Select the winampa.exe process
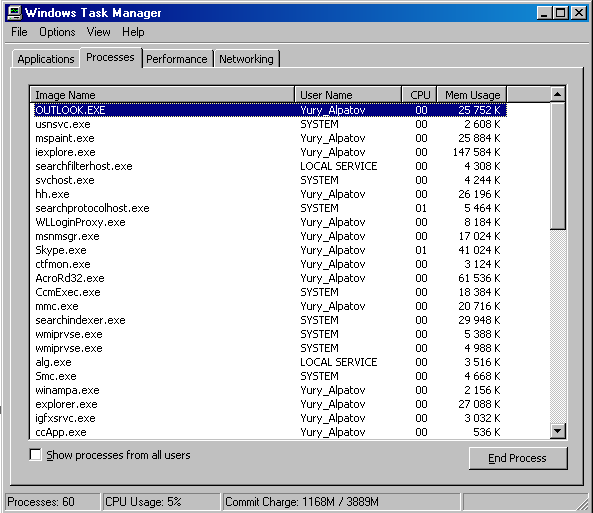The height and width of the screenshot is (513, 593). point(270,390)
